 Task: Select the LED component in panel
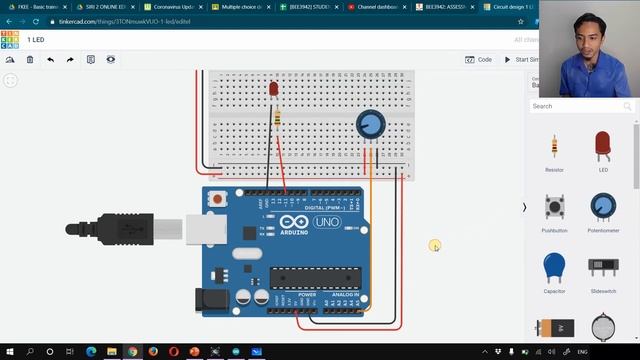point(603,152)
